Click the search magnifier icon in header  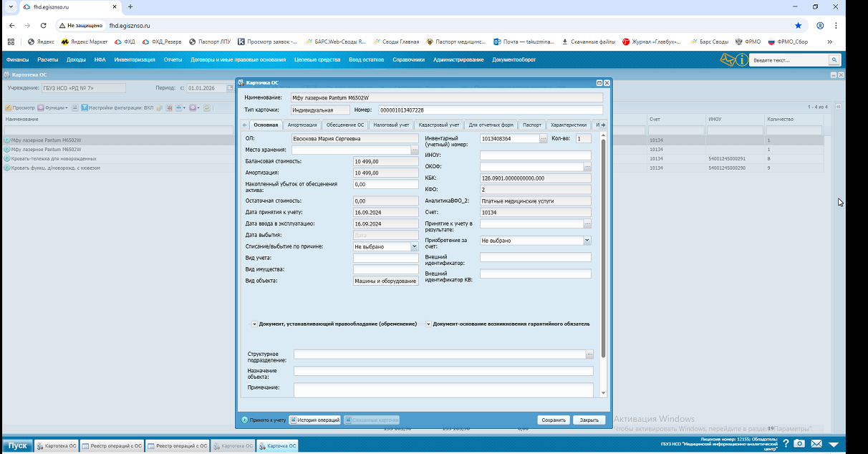click(834, 60)
